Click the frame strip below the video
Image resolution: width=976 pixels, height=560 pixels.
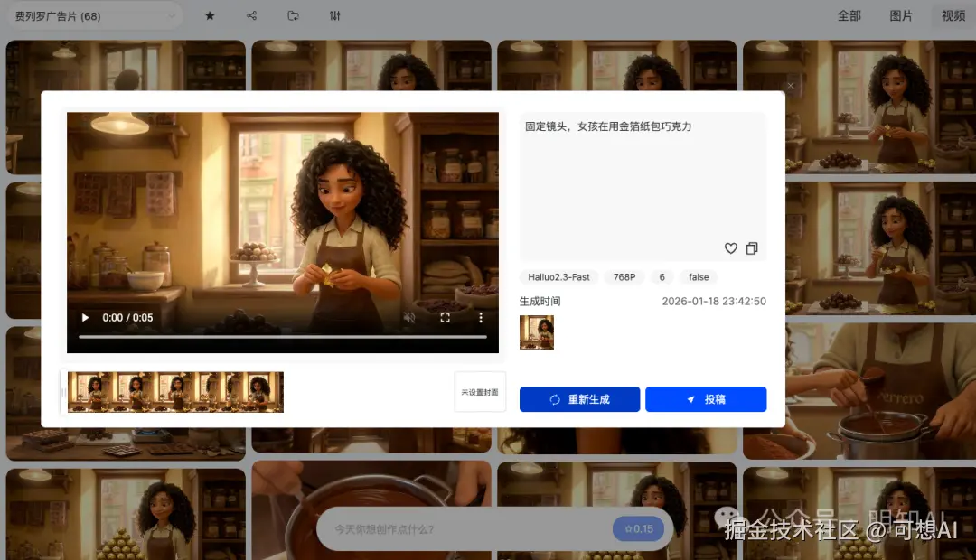[x=175, y=392]
